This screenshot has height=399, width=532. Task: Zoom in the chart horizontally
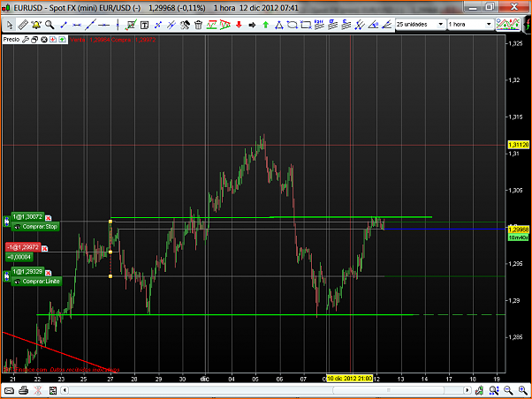[523, 391]
